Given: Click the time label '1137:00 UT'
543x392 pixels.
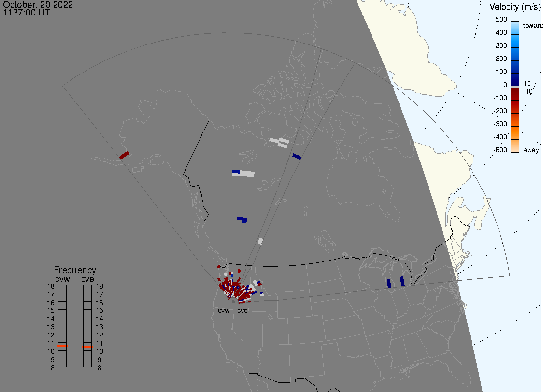Looking at the screenshot, I should click(27, 13).
